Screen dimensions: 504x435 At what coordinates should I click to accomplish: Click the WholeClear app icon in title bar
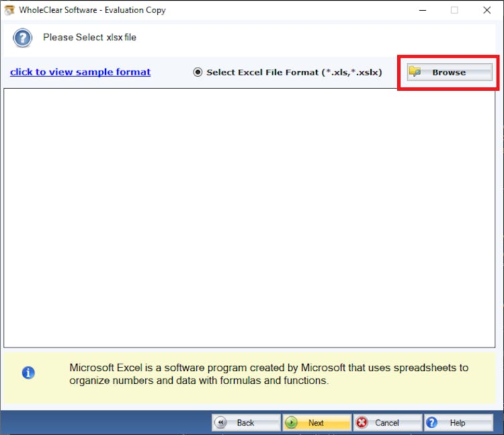(9, 10)
